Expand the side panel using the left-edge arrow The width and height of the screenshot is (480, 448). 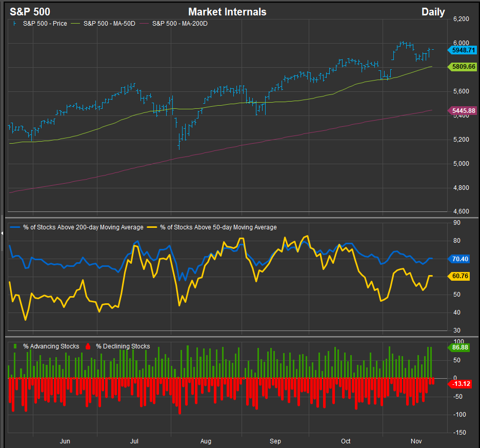pyautogui.click(x=2, y=233)
